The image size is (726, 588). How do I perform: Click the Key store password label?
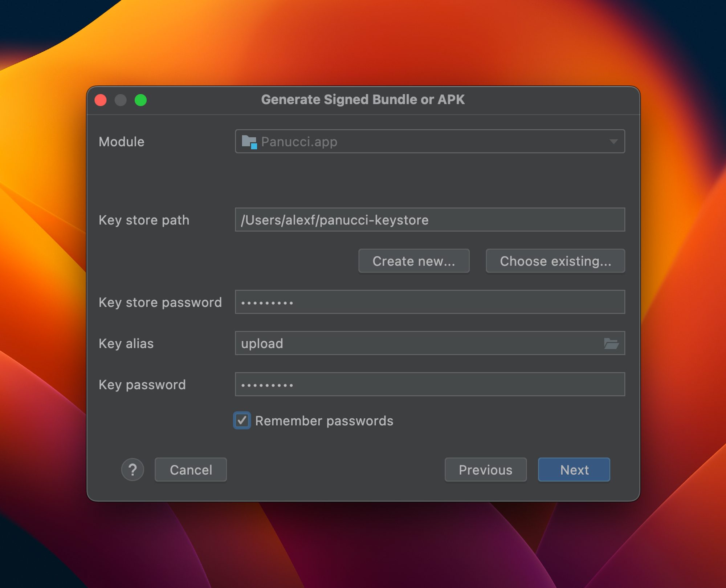160,302
